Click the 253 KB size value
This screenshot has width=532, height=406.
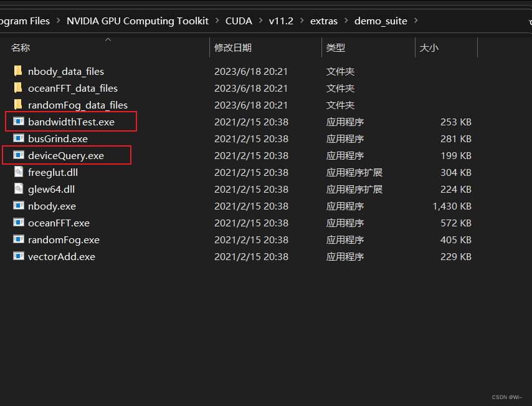click(455, 122)
